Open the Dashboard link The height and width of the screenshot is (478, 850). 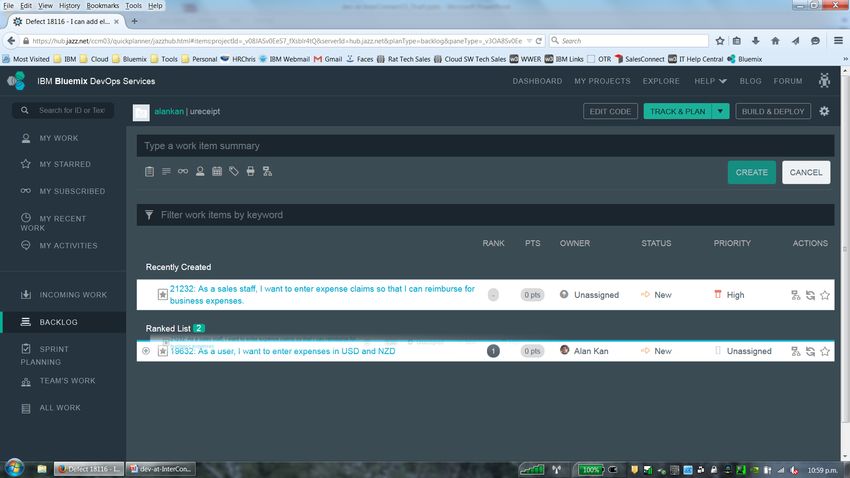(537, 81)
